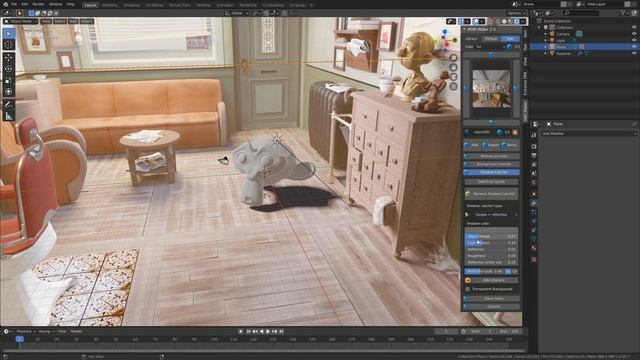640x360 pixels.
Task: Open the File menu
Action: click(x=14, y=4)
